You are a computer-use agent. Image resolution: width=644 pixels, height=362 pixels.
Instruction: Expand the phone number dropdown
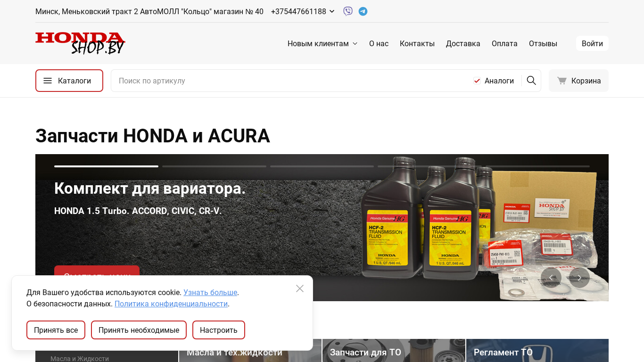pos(332,11)
